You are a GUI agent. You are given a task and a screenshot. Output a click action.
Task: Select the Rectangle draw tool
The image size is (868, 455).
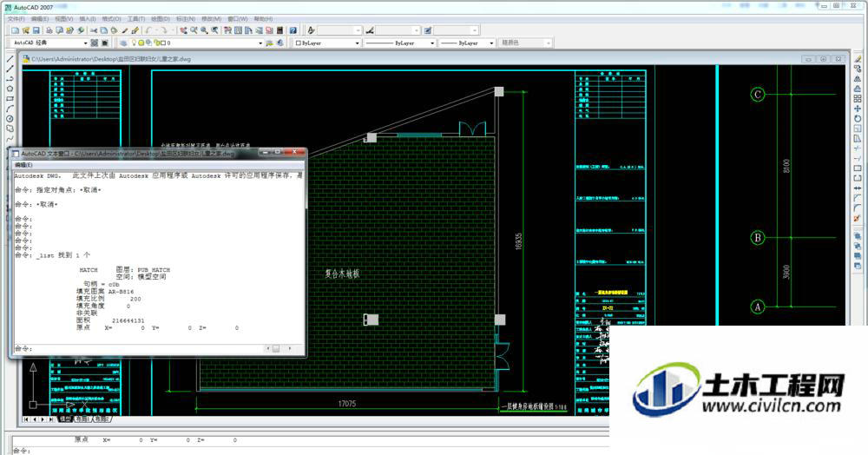pyautogui.click(x=10, y=98)
